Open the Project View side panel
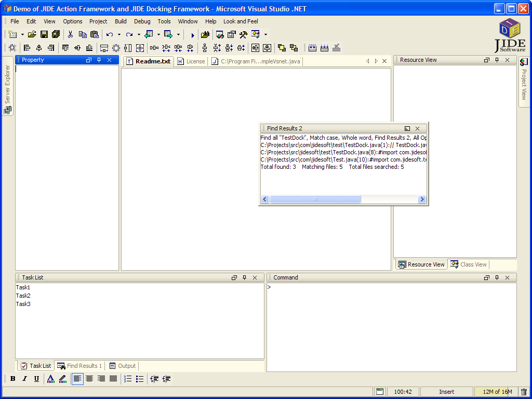The width and height of the screenshot is (532, 399). (524, 82)
